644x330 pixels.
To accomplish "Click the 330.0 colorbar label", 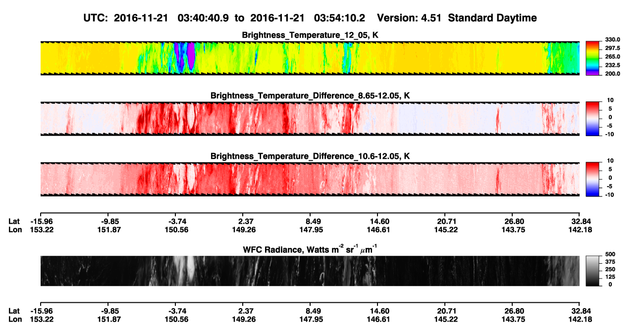I will pos(612,40).
